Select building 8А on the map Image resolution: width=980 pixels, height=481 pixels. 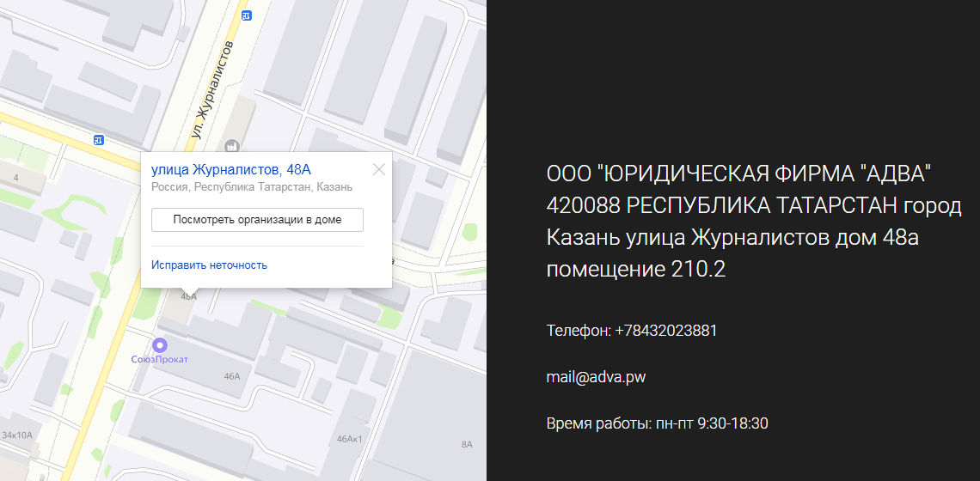point(467,444)
